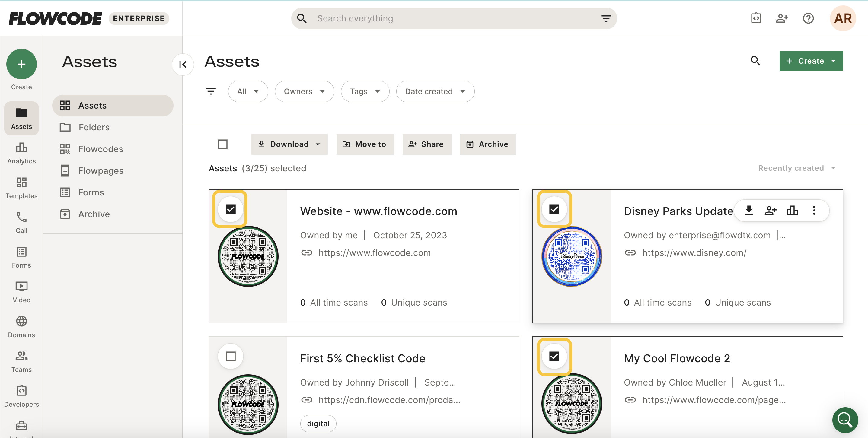Click the Move to button
Screen dimensions: 868x438
(x=365, y=144)
